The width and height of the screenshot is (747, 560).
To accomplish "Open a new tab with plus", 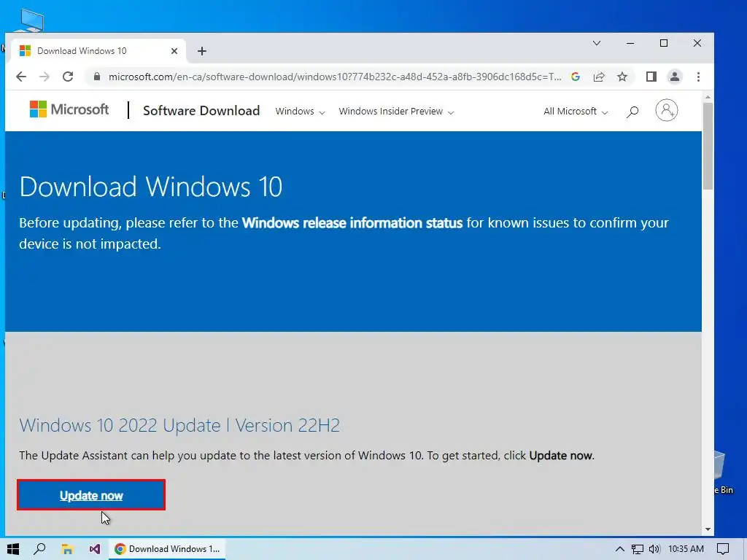I will pos(202,51).
